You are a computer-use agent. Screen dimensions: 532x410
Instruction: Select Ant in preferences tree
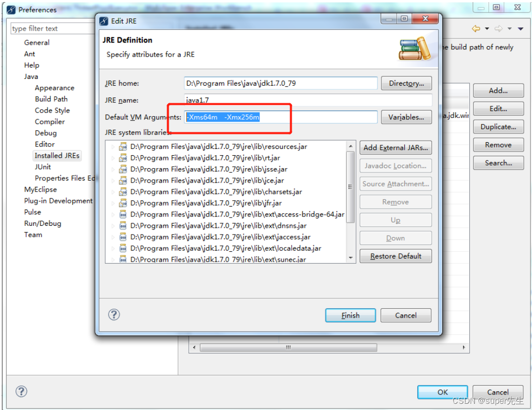[30, 54]
